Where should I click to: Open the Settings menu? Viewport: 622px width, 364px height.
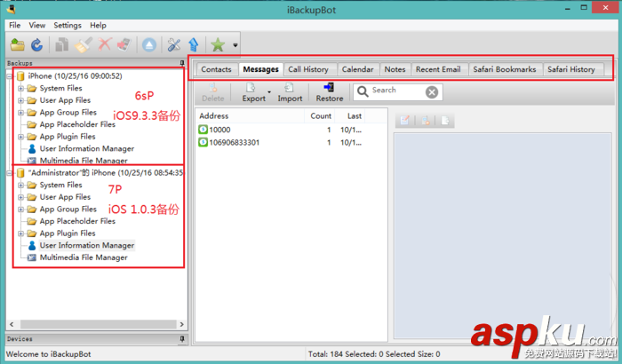(x=68, y=25)
